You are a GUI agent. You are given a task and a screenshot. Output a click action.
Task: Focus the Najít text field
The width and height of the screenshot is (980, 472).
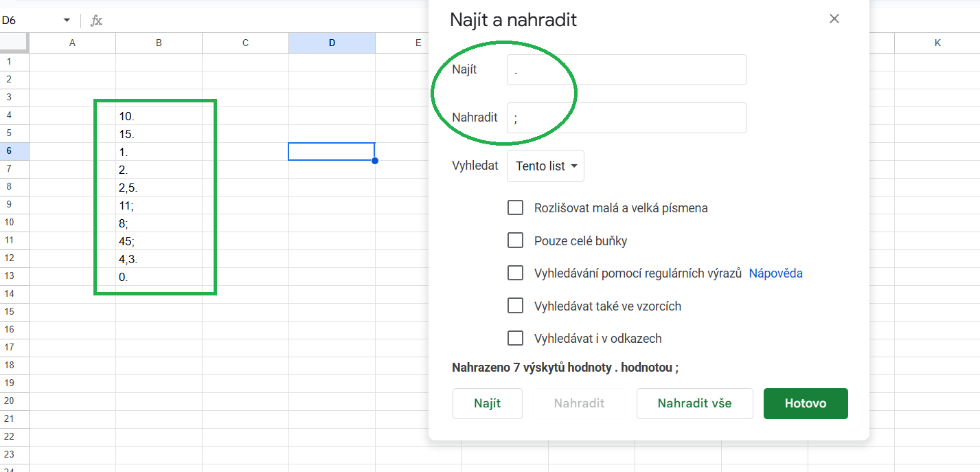[626, 70]
